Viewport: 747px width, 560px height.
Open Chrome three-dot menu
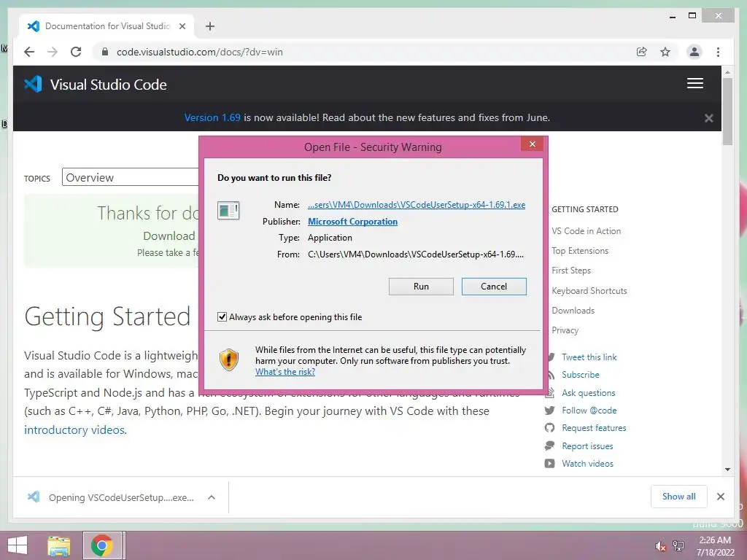tap(718, 52)
